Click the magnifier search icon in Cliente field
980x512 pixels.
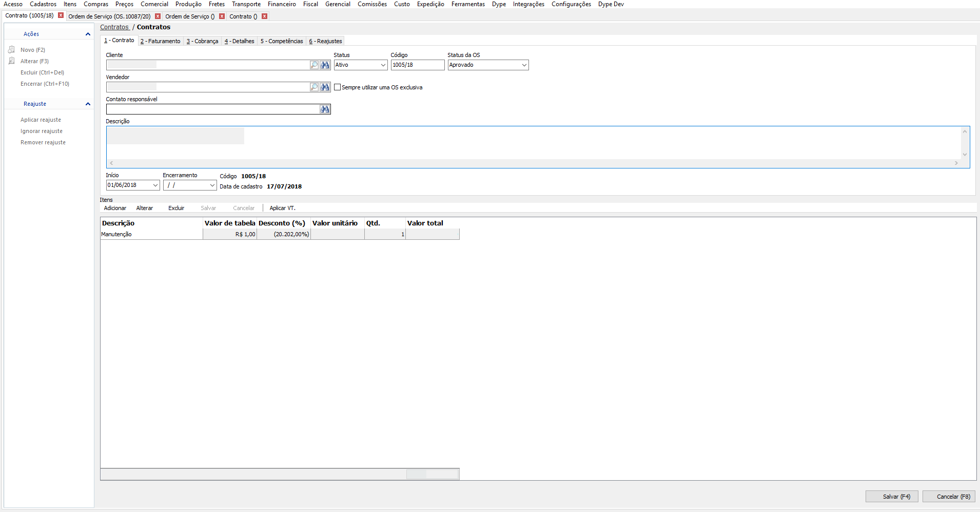314,65
